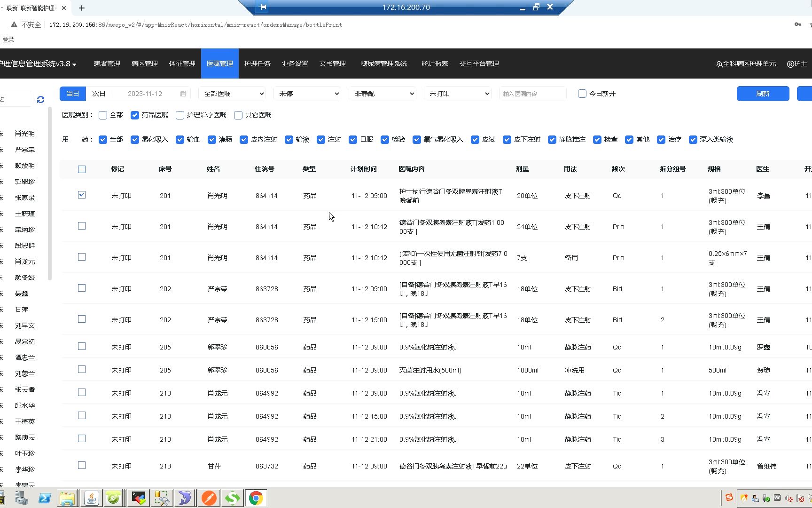Open the 护理任务 menu
The width and height of the screenshot is (812, 508).
click(x=258, y=63)
